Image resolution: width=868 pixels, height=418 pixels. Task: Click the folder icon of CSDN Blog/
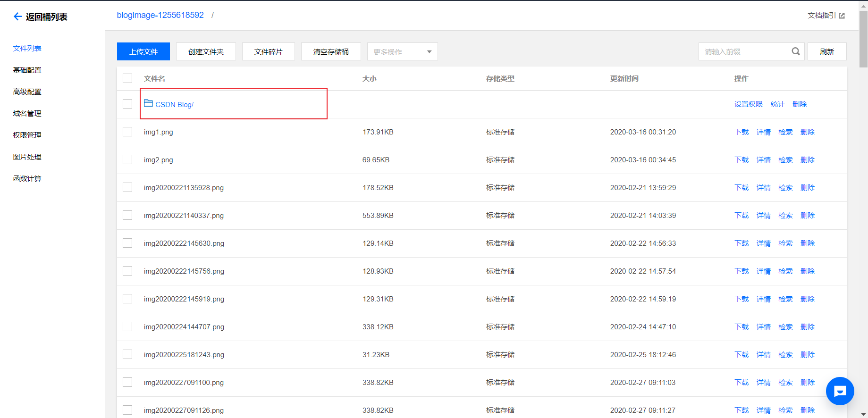tap(148, 103)
